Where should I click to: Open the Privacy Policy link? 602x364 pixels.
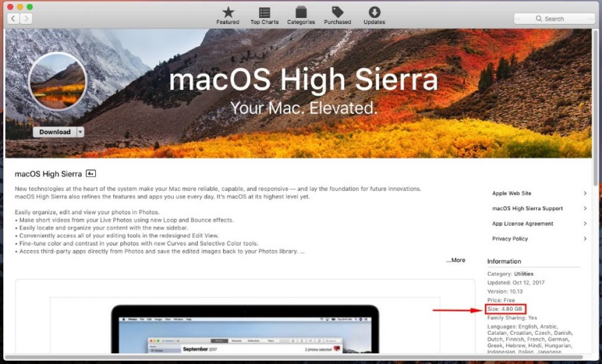click(510, 239)
